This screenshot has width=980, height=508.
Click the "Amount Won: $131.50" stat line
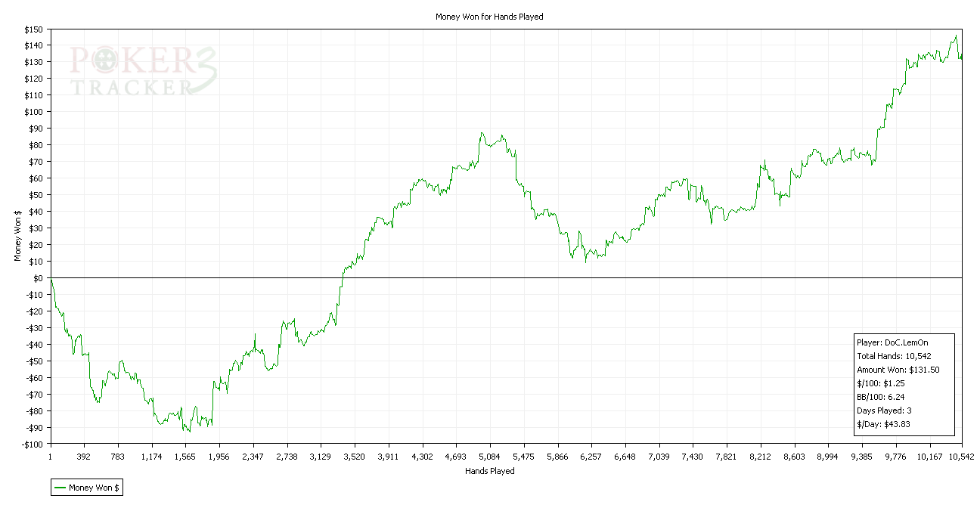pos(898,370)
